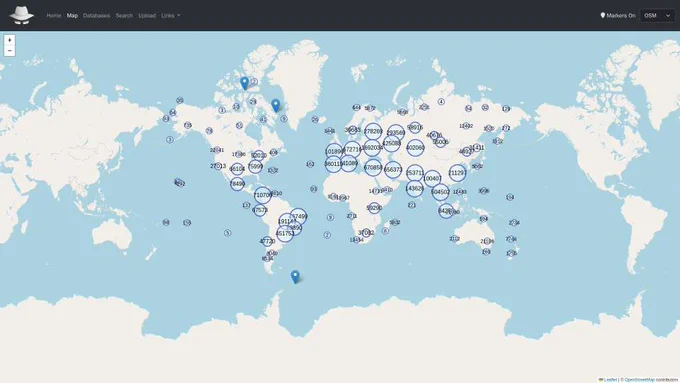Go to Databases
This screenshot has height=383, width=680.
pos(96,16)
